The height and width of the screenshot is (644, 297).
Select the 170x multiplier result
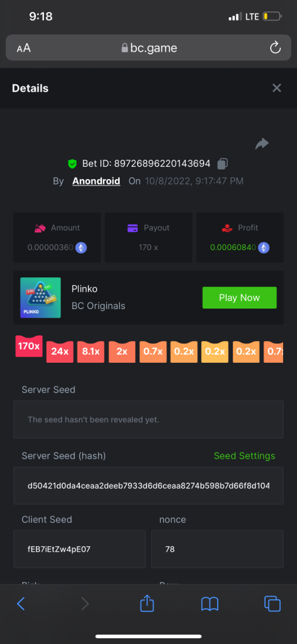point(29,346)
